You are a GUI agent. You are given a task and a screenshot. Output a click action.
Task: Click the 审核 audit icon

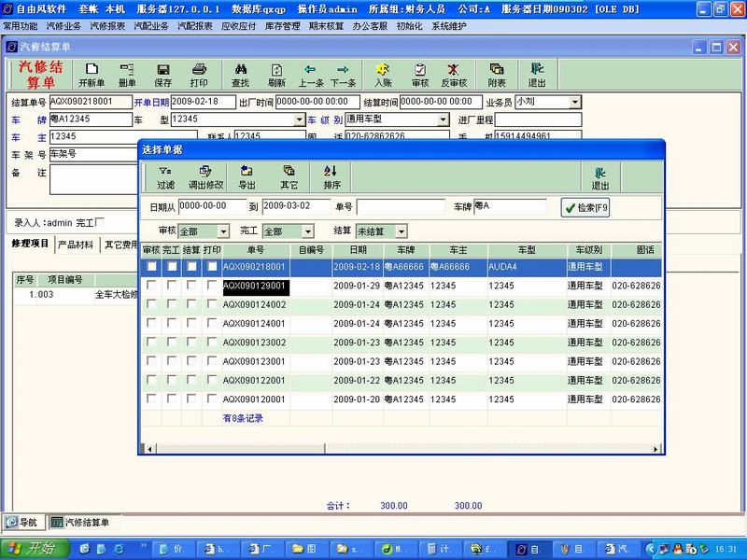pos(419,76)
